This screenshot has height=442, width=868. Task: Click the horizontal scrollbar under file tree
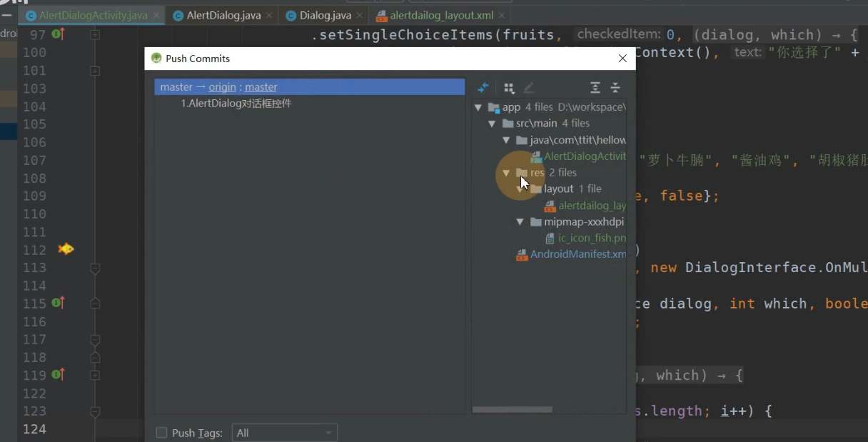click(x=512, y=410)
